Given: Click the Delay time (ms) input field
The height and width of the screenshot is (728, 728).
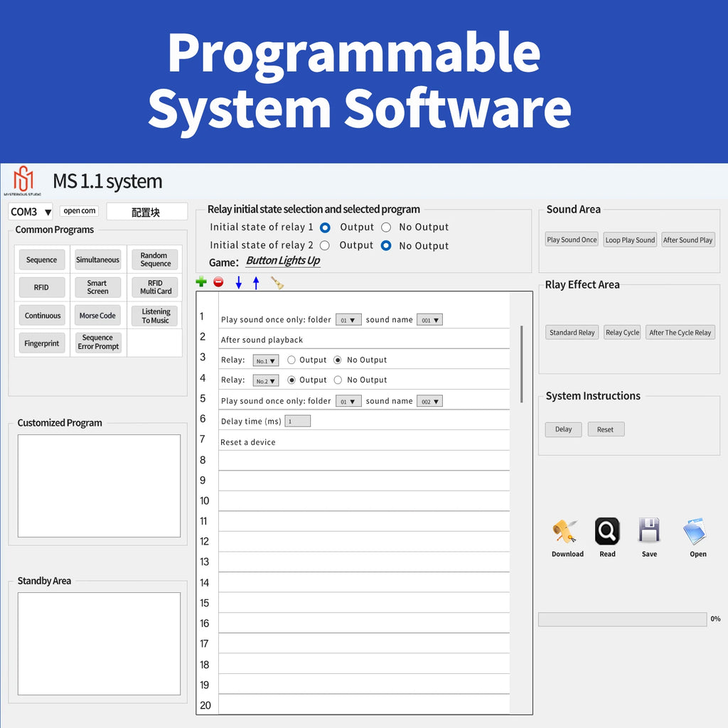Looking at the screenshot, I should (298, 421).
